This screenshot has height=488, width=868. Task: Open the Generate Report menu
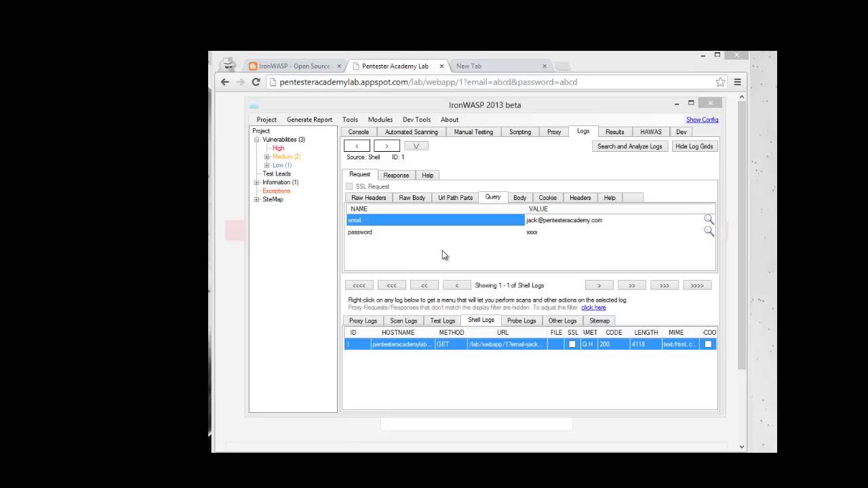point(309,120)
